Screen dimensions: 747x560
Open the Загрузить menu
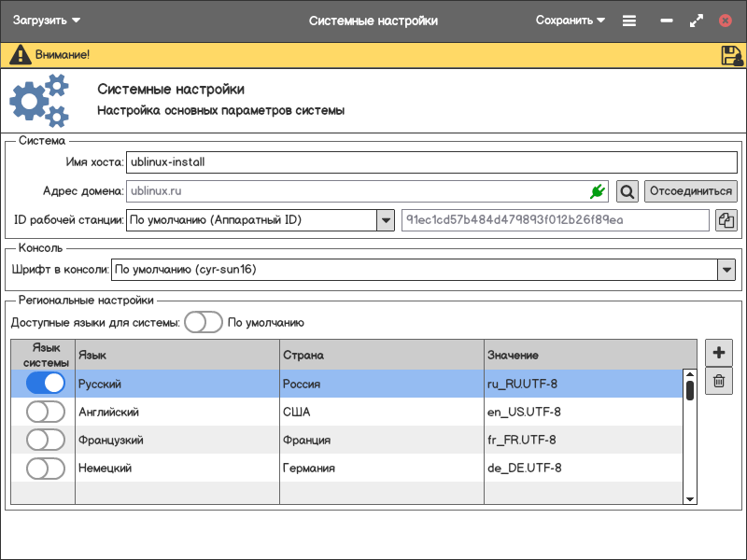click(47, 21)
